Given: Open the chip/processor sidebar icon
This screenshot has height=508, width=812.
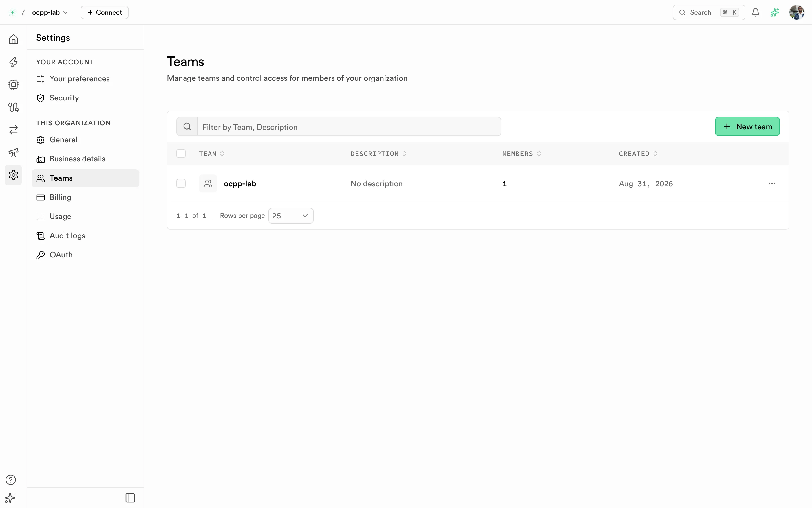Looking at the screenshot, I should 14,84.
